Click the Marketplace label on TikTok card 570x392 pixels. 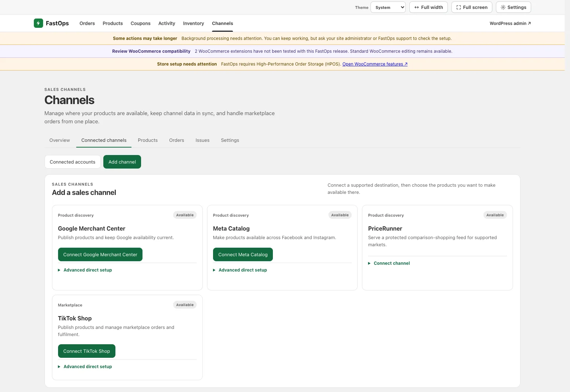70,305
